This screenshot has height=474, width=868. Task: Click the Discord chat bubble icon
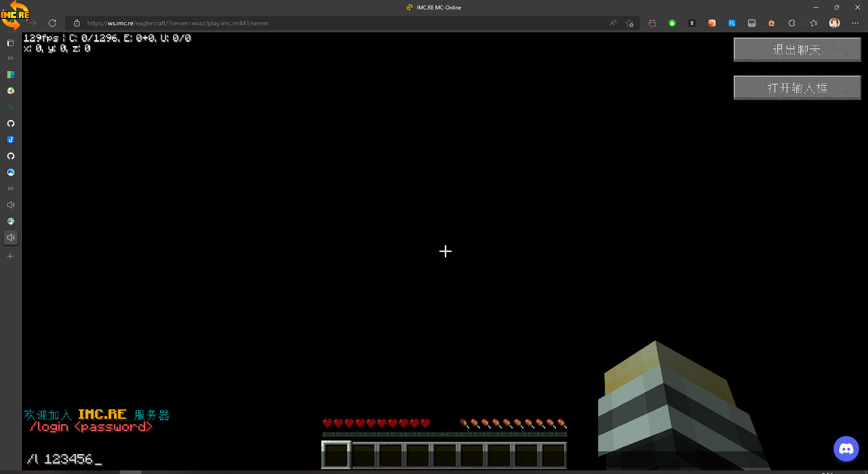pos(846,448)
